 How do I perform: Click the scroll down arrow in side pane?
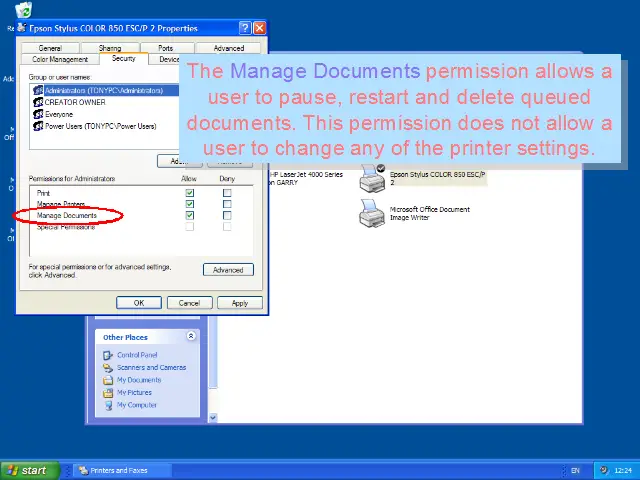pyautogui.click(x=213, y=418)
